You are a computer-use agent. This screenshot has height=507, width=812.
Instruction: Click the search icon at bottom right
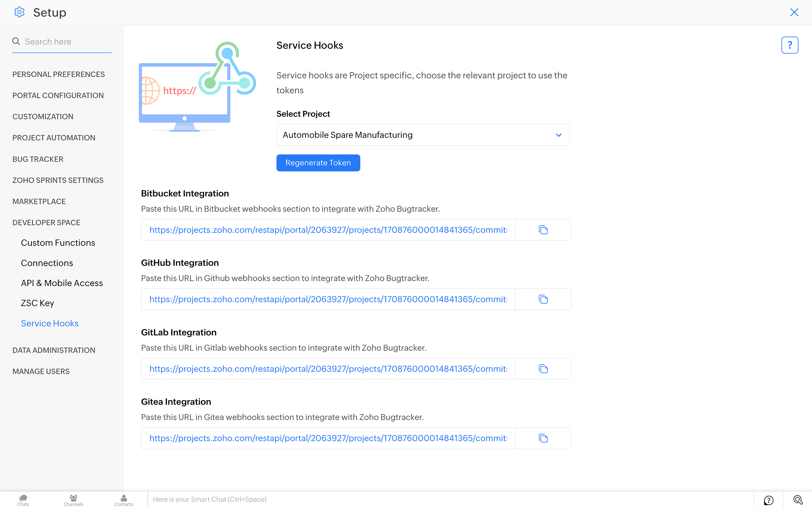(x=797, y=500)
